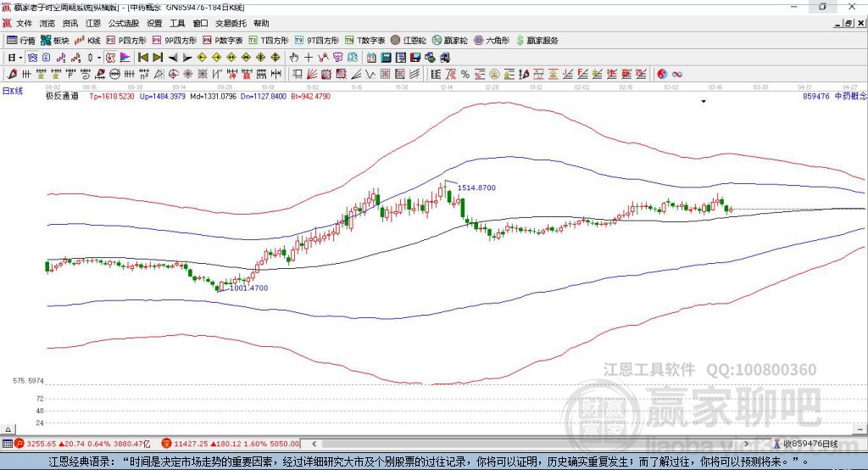Jump to last bar icon
The image size is (868, 470).
pyautogui.click(x=158, y=58)
